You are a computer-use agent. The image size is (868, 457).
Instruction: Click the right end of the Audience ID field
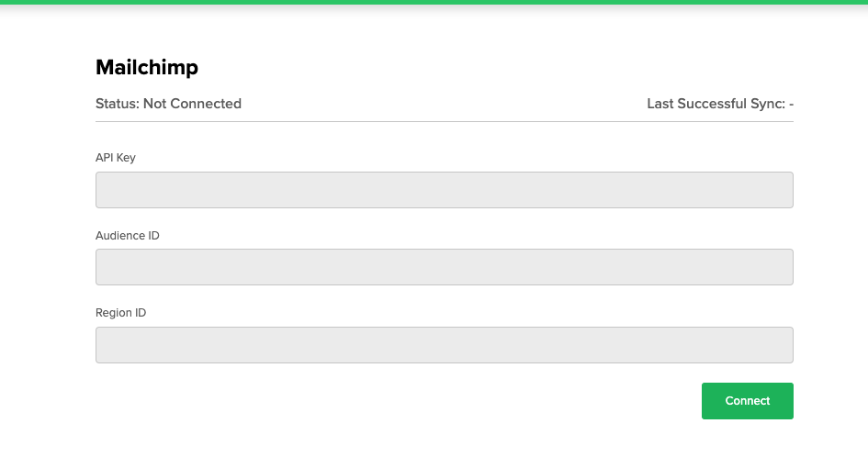click(781, 267)
